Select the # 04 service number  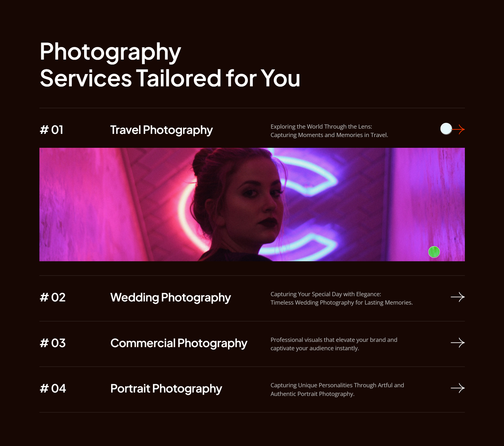click(53, 389)
